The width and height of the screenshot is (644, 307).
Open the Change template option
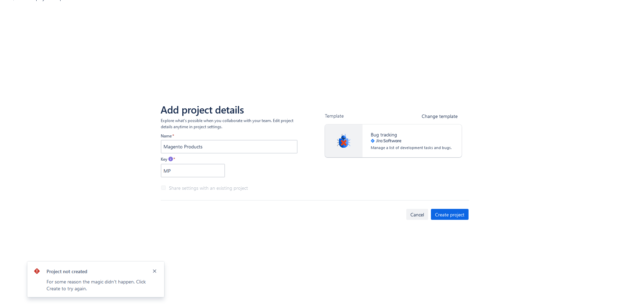coord(439,116)
